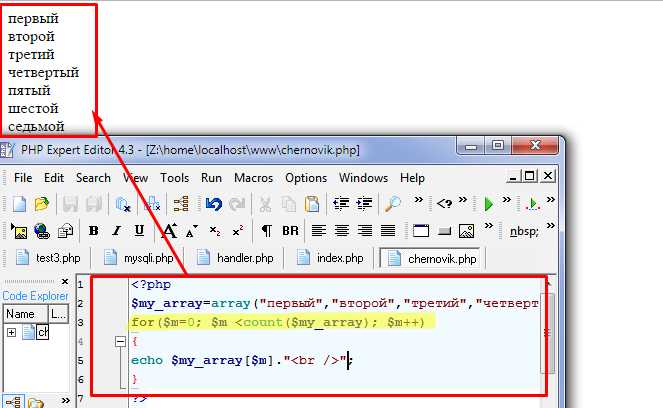Expand the tree node in Code Explorer

click(11, 332)
